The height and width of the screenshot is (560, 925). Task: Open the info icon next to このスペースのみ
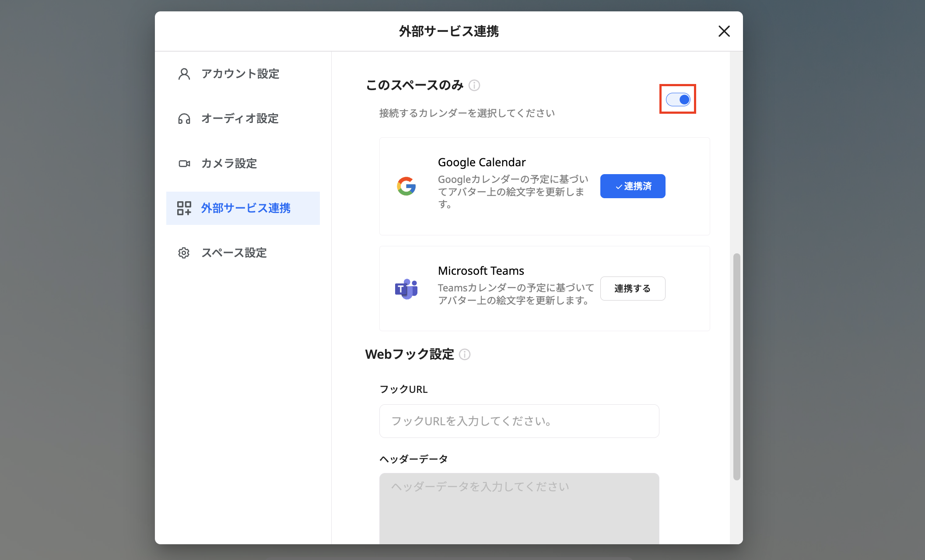[x=474, y=86]
